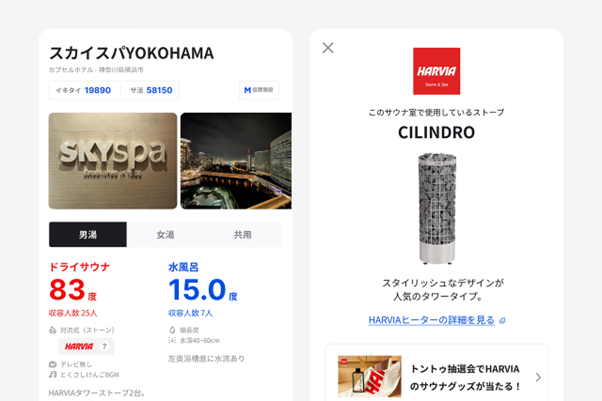Click the water drop icon by 備長炭

click(172, 330)
